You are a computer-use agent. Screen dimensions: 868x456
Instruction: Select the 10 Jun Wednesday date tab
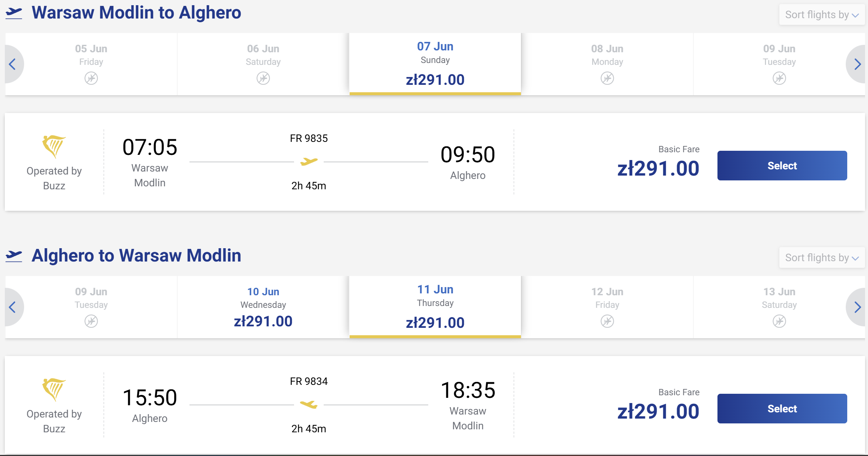(263, 307)
